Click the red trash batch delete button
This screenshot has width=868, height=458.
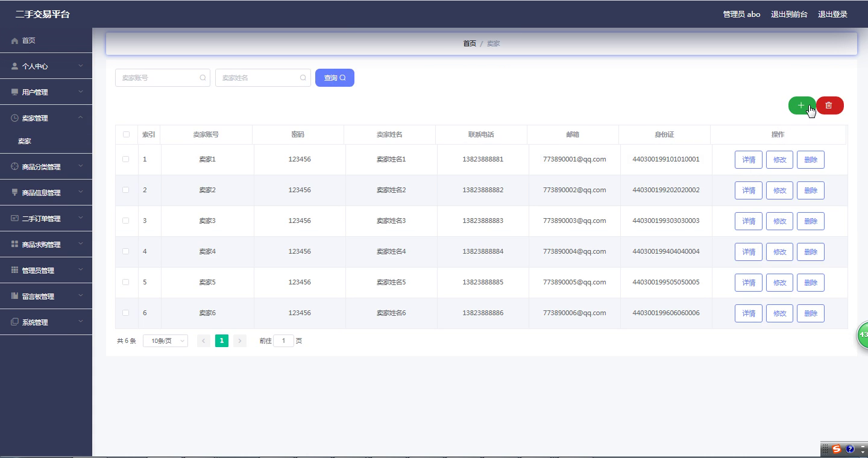point(830,105)
